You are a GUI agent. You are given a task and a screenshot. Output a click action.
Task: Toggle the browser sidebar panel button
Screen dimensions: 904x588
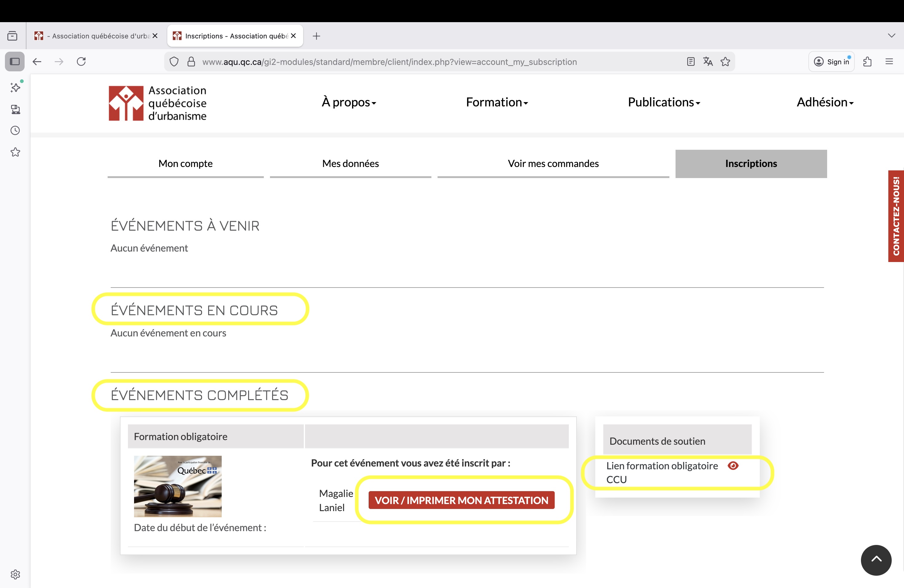(15, 62)
